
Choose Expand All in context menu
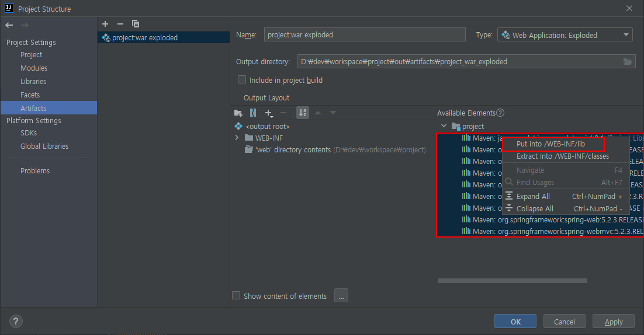pyautogui.click(x=566, y=197)
